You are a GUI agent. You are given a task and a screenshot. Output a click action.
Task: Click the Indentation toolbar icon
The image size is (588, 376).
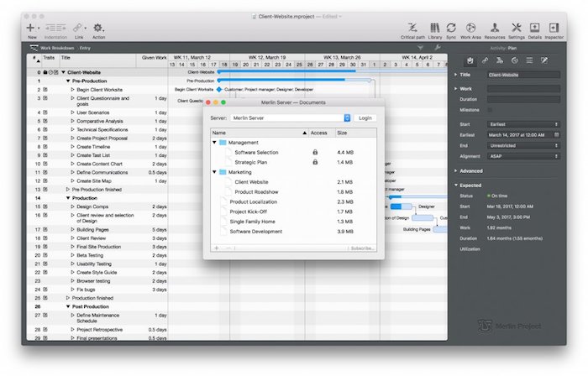pos(55,28)
